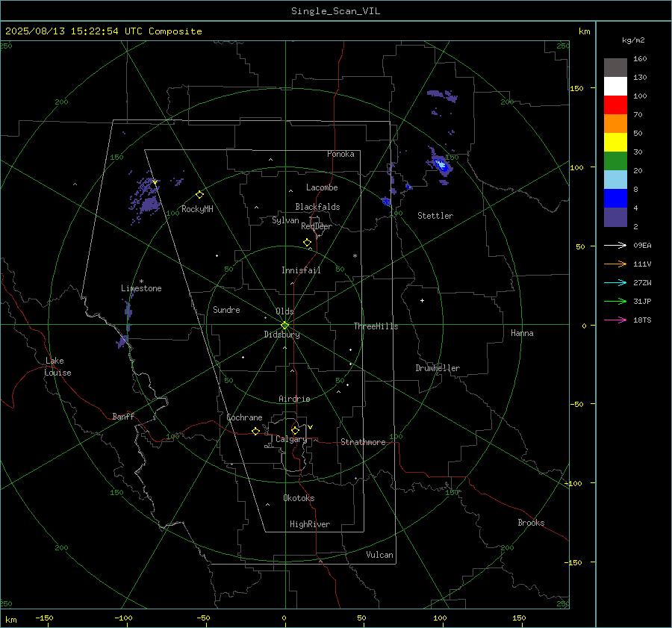Click the Lacombe map label

point(322,187)
